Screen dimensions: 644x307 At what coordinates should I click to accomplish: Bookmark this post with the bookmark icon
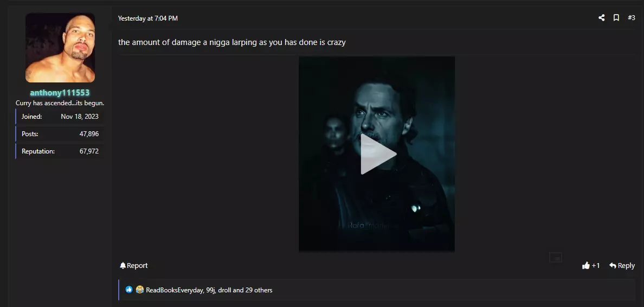coord(616,18)
